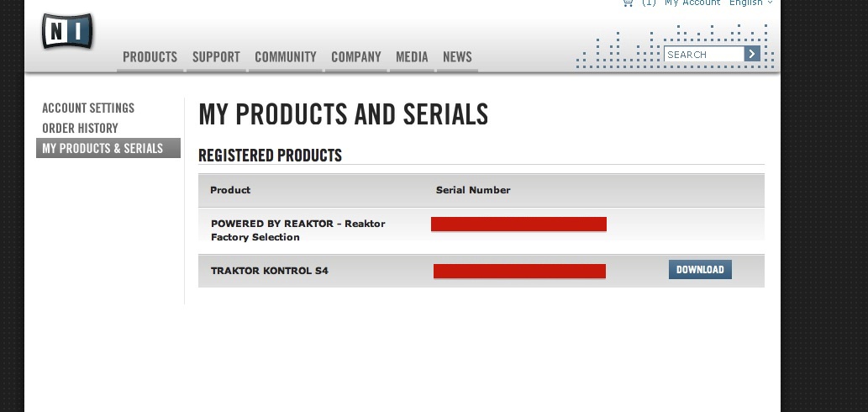Select MY PRODUCTS & SERIALS sidebar item
The image size is (868, 412).
point(108,148)
